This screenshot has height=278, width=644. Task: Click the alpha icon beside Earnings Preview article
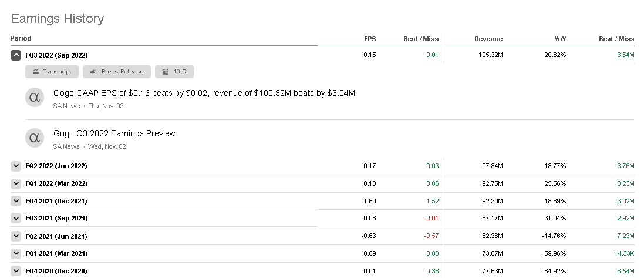tap(35, 138)
